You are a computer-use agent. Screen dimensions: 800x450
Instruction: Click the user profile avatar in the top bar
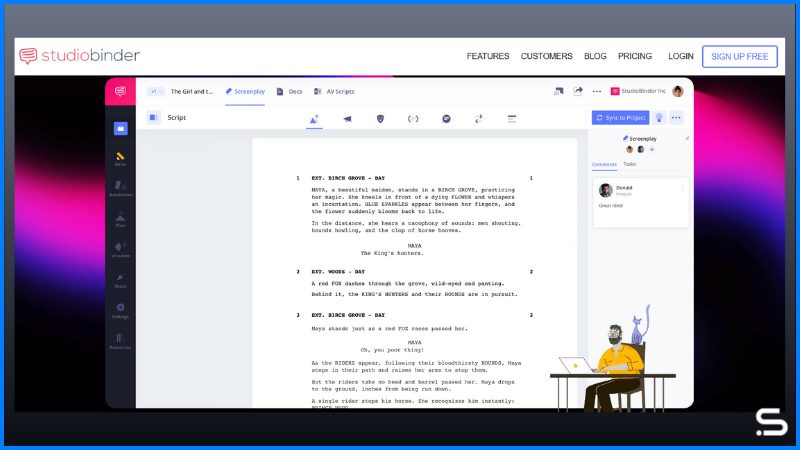(678, 91)
